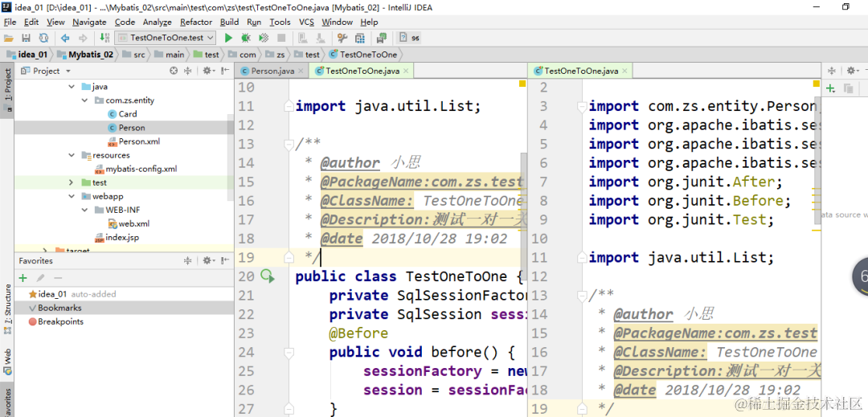The image size is (868, 417).
Task: Collapse the com.zs.entity package node
Action: (84, 100)
